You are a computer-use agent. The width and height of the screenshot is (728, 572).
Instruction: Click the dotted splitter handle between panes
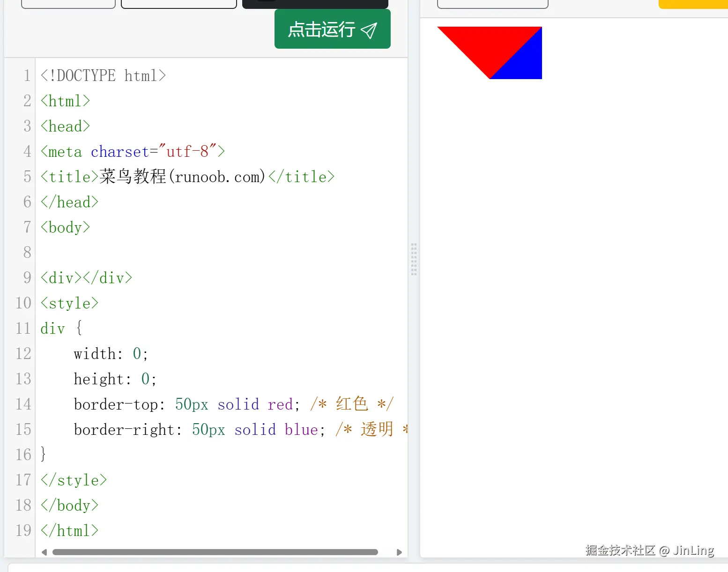coord(414,259)
